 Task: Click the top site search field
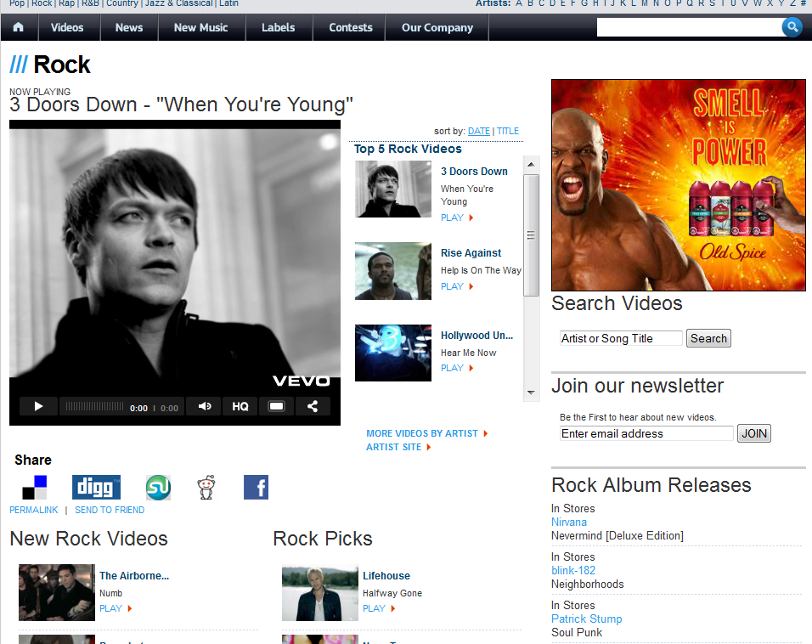coord(690,27)
